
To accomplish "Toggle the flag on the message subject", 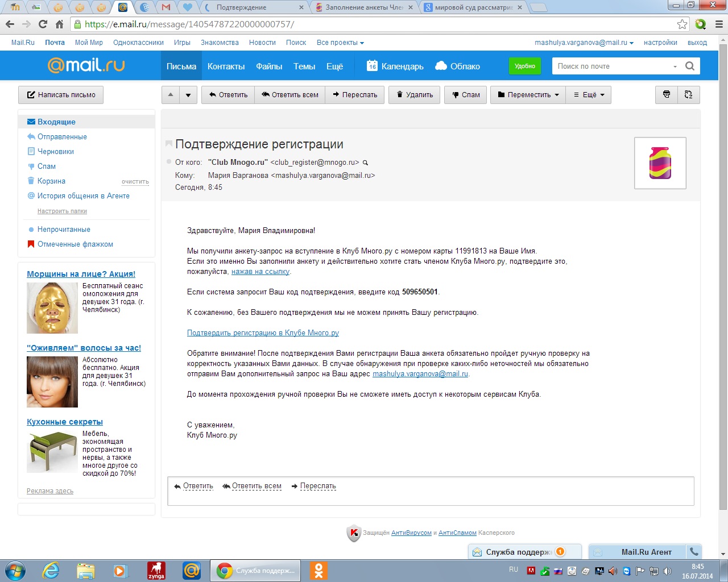I will [x=168, y=143].
